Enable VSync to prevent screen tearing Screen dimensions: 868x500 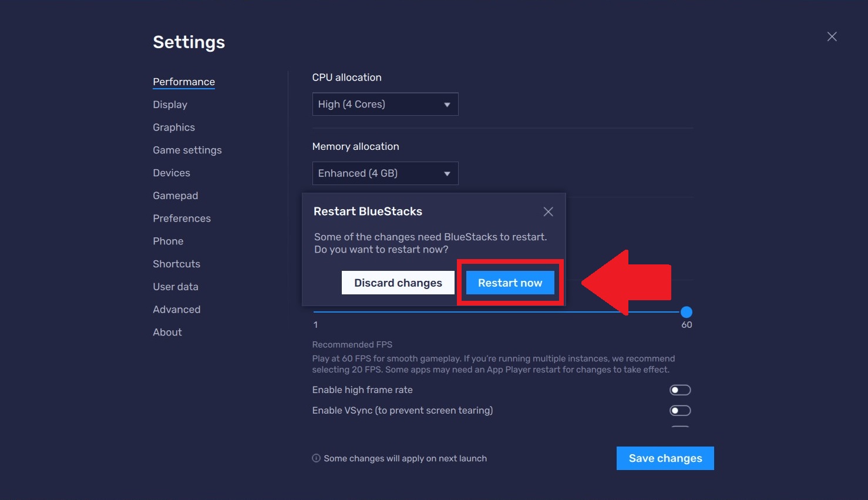point(679,410)
